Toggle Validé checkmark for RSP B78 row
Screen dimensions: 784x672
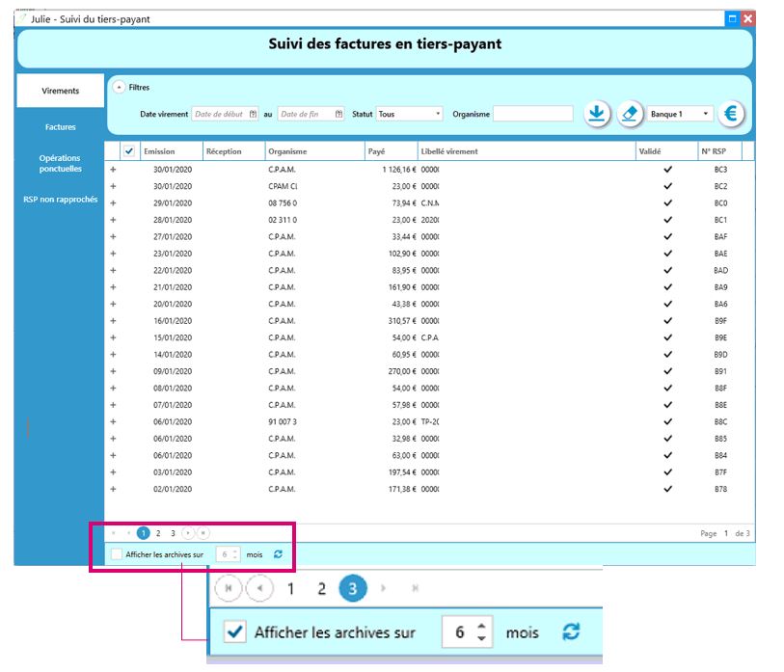pyautogui.click(x=667, y=489)
